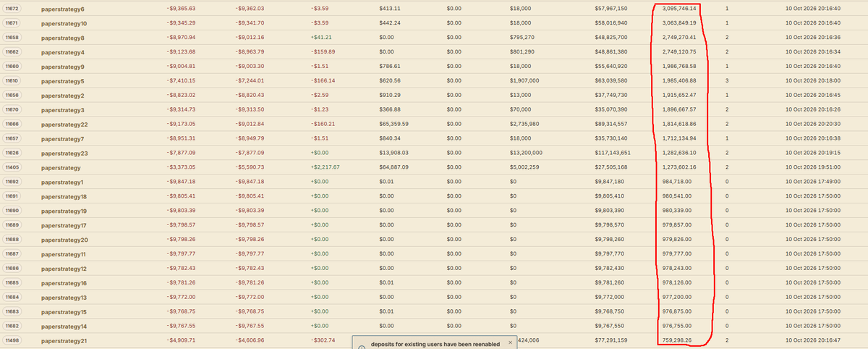Select the $65,359.59 cell for paperstrategy22

[394, 124]
